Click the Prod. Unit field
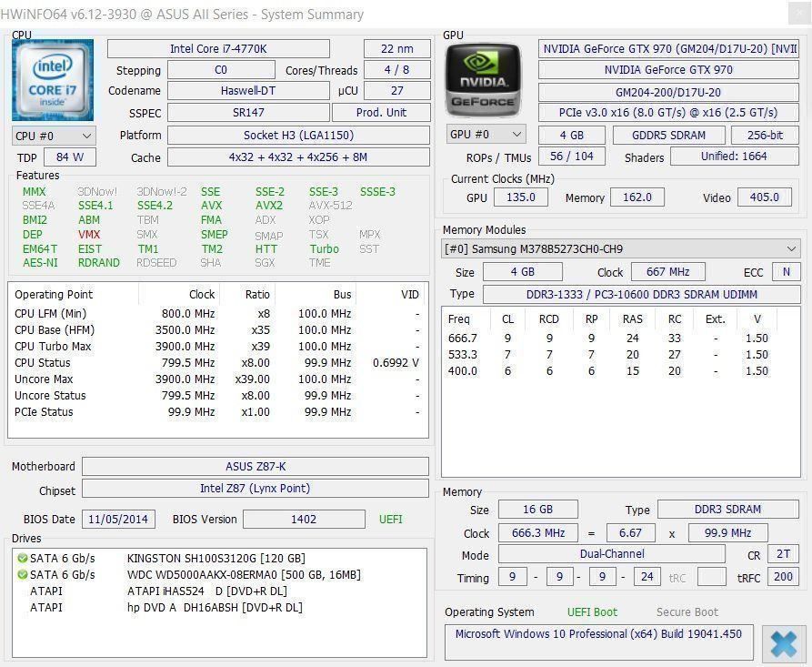 click(381, 113)
